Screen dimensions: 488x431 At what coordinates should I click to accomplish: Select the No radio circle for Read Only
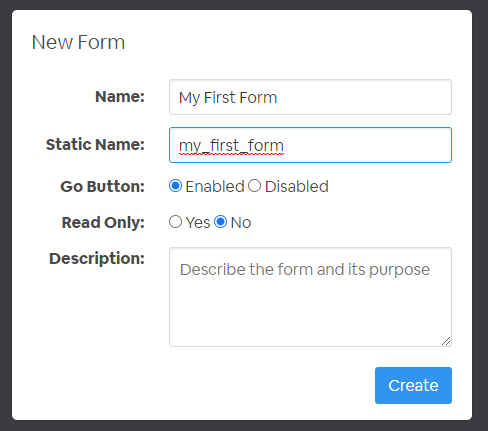pyautogui.click(x=220, y=222)
